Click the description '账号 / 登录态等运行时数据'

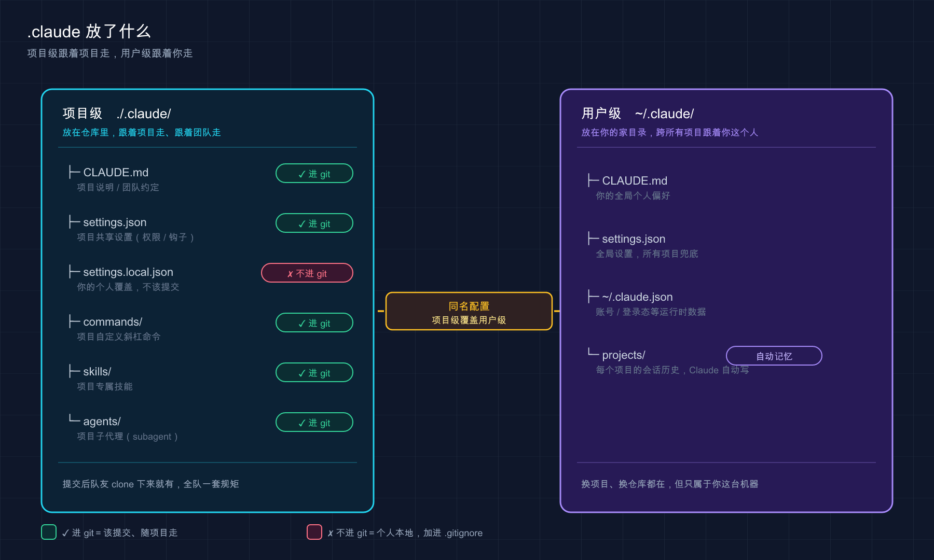coord(651,312)
